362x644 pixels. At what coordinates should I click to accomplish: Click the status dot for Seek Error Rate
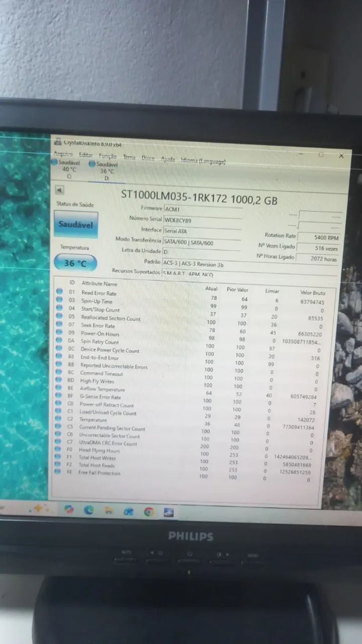[x=59, y=324]
